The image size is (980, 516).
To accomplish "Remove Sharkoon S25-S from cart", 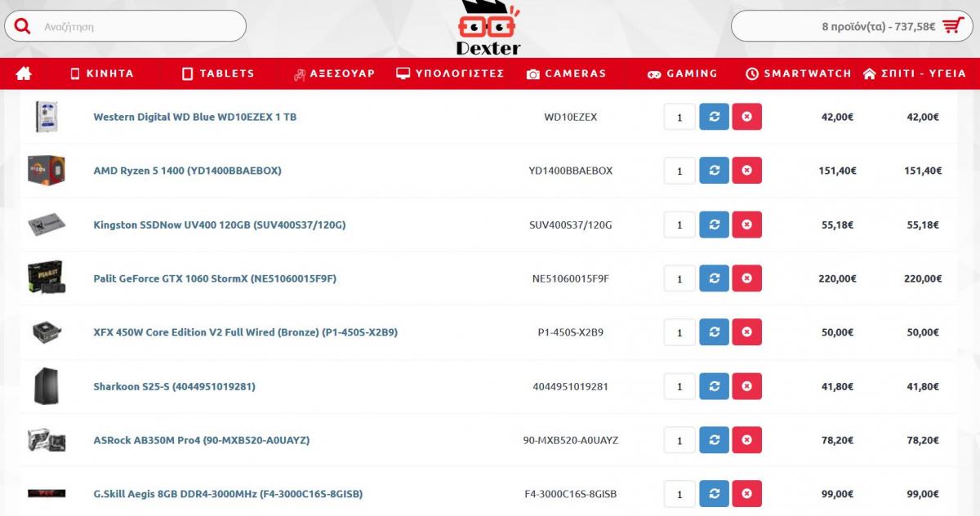I will [x=746, y=386].
